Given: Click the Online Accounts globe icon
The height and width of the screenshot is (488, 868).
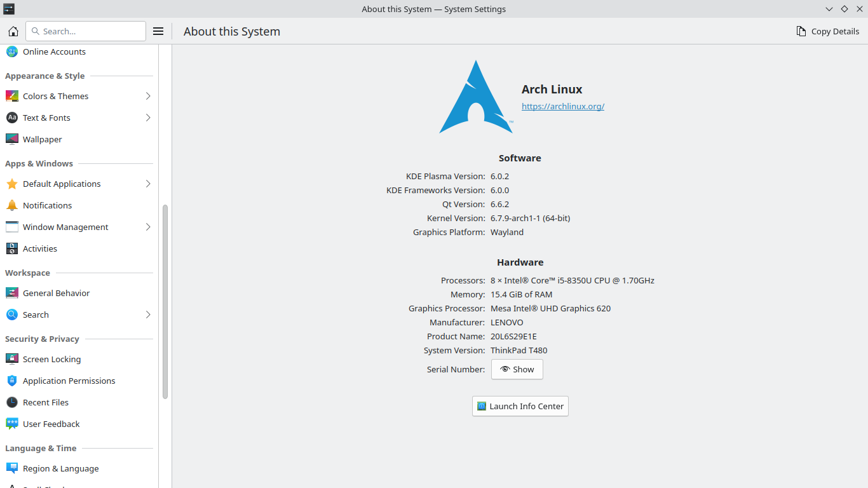Looking at the screenshot, I should (11, 52).
